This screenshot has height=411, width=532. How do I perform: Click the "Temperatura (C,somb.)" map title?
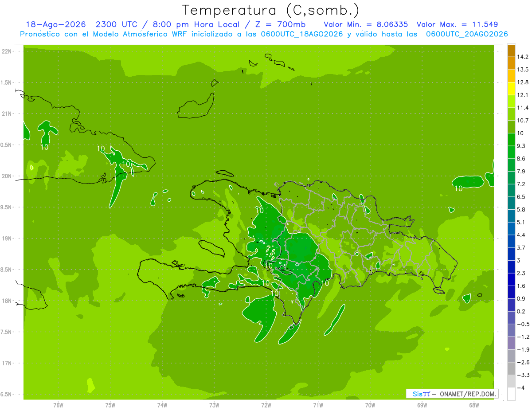pos(270,10)
